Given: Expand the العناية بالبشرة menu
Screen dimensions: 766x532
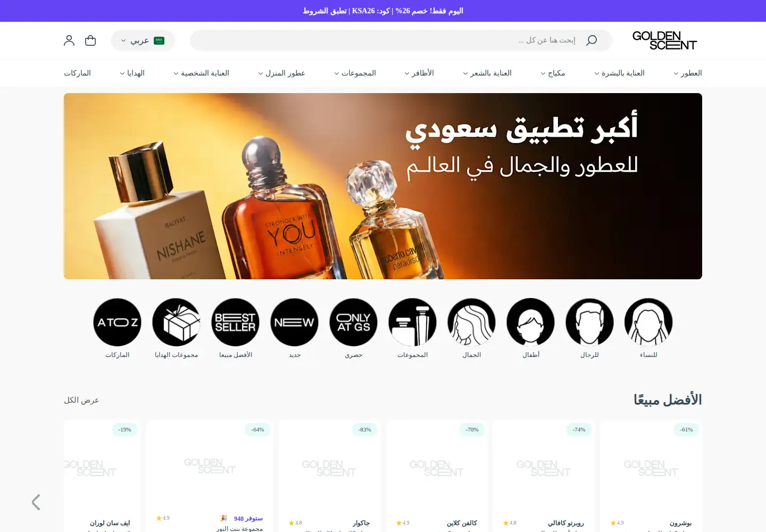Looking at the screenshot, I should (x=619, y=73).
